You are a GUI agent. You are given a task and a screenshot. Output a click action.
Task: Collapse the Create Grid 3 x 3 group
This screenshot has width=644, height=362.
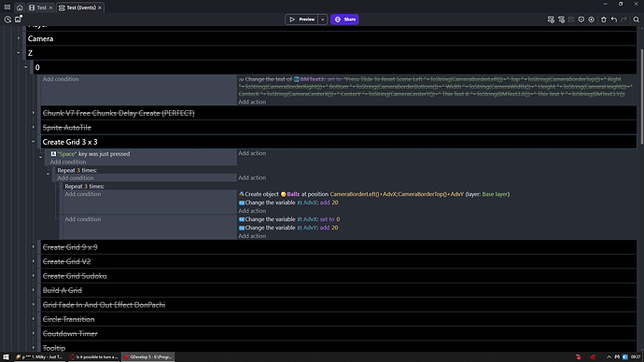click(x=34, y=142)
